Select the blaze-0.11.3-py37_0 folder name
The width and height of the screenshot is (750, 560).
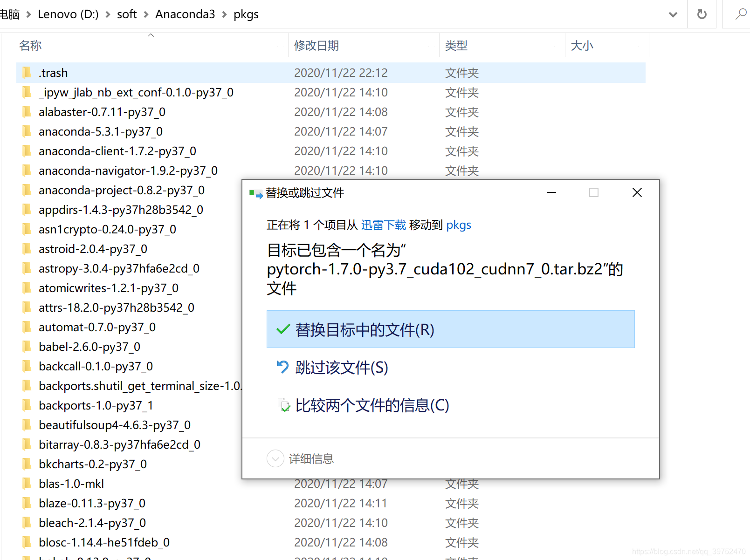pos(92,503)
